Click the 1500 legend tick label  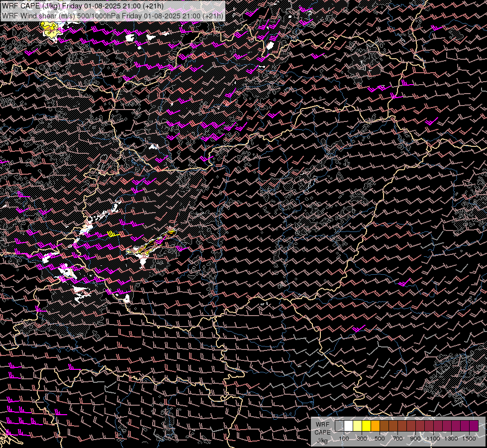[469, 439]
